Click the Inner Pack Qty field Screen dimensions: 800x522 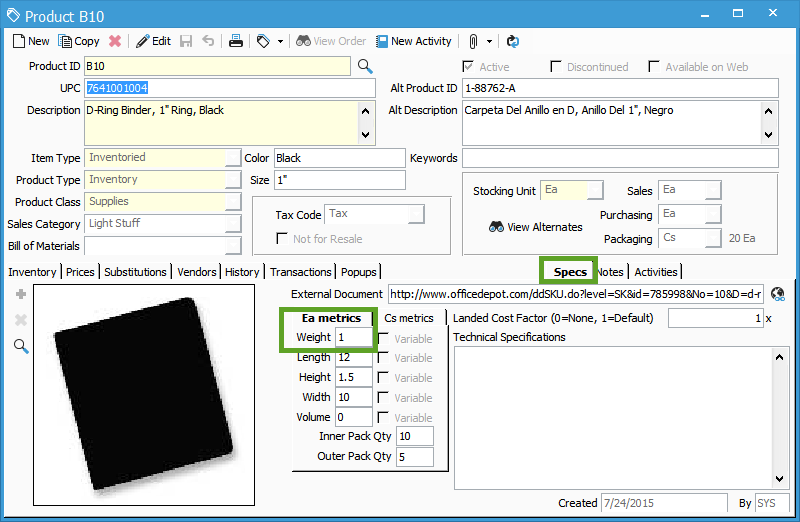(x=415, y=436)
